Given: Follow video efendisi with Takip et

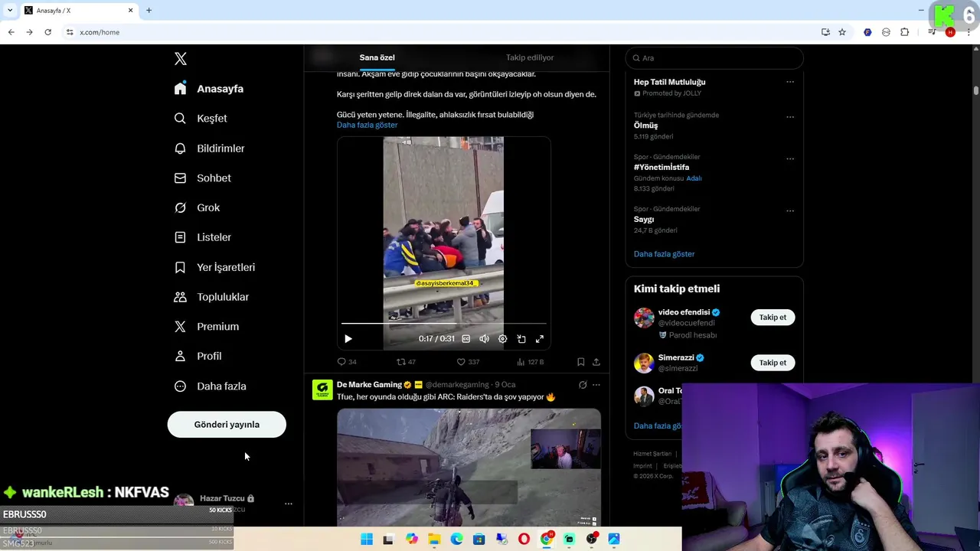Looking at the screenshot, I should coord(773,318).
